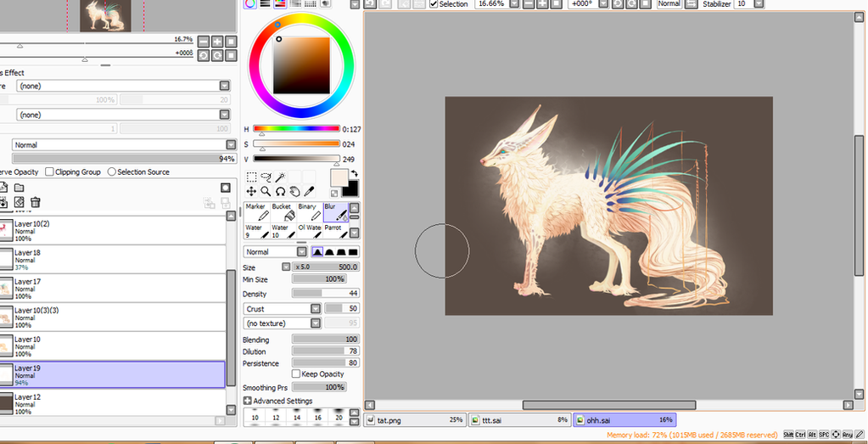The image size is (868, 444).
Task: Click the canvas horizontal scrollbar thumb
Action: pyautogui.click(x=609, y=405)
